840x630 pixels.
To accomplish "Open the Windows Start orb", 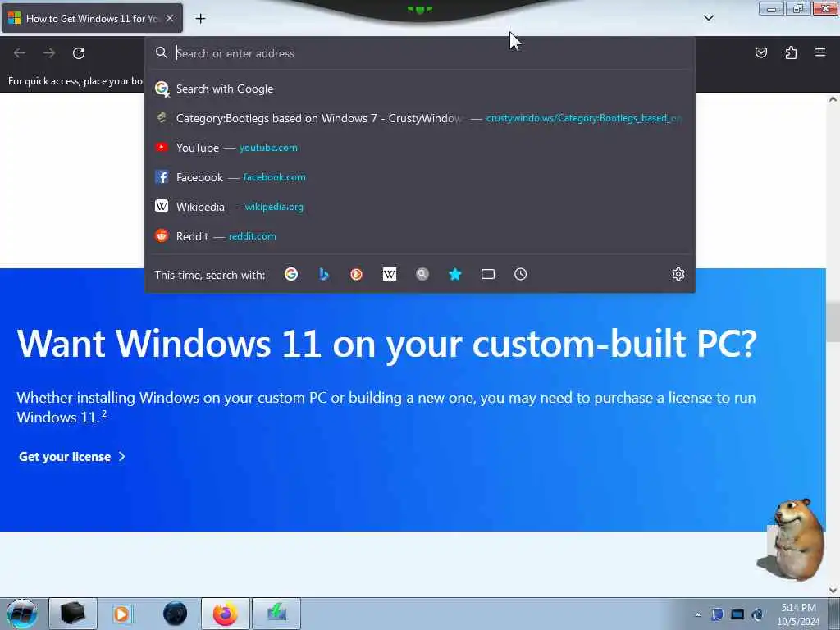I will click(x=21, y=614).
